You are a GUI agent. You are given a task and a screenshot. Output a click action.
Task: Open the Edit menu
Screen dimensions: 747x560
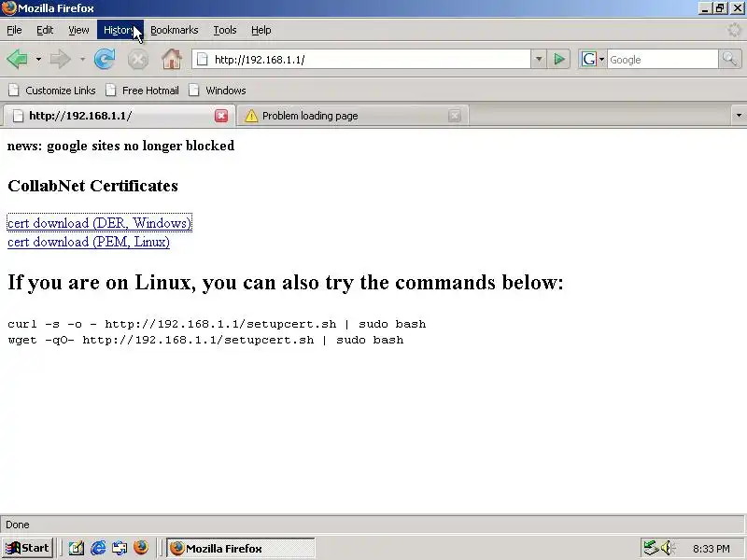pos(45,30)
